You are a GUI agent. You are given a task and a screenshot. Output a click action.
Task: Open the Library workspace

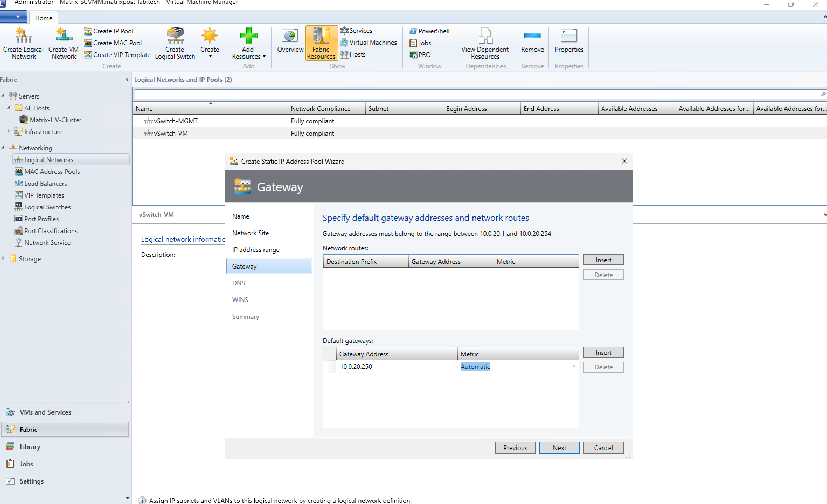(65, 447)
